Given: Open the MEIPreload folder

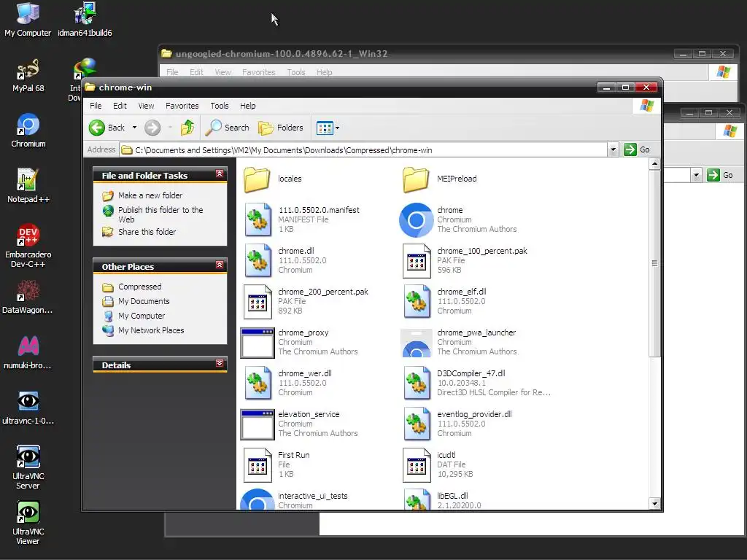Looking at the screenshot, I should pos(416,179).
